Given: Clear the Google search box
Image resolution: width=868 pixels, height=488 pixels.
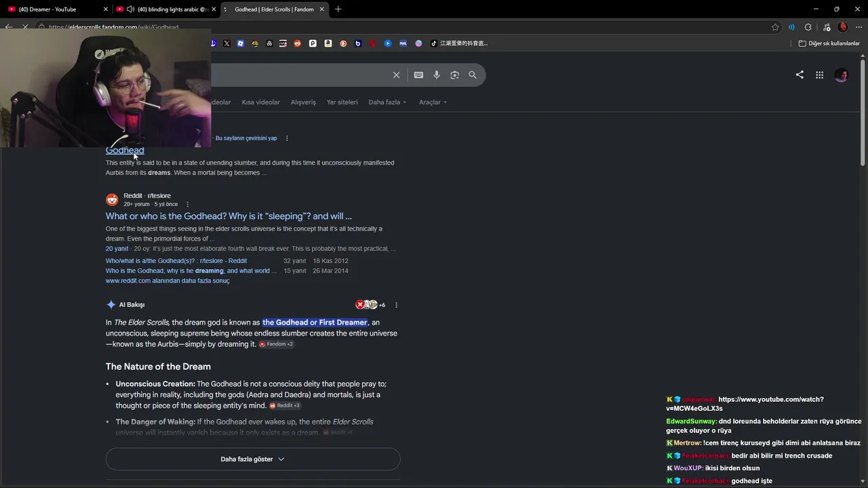Looking at the screenshot, I should [396, 75].
